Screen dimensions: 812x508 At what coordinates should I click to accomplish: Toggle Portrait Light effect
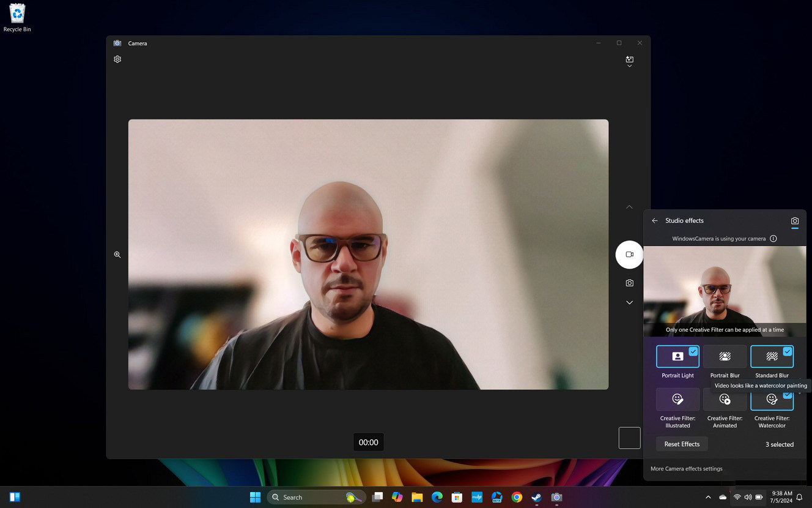[677, 356]
